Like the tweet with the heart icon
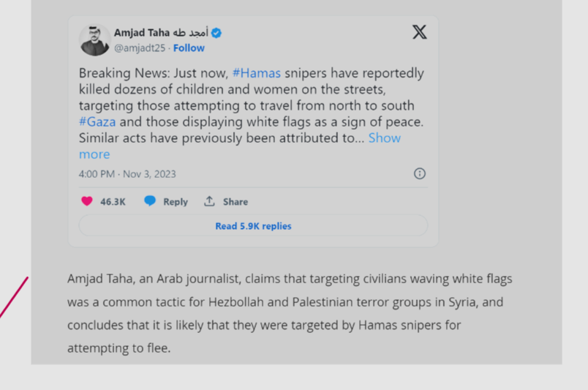This screenshot has width=588, height=390. tap(87, 201)
